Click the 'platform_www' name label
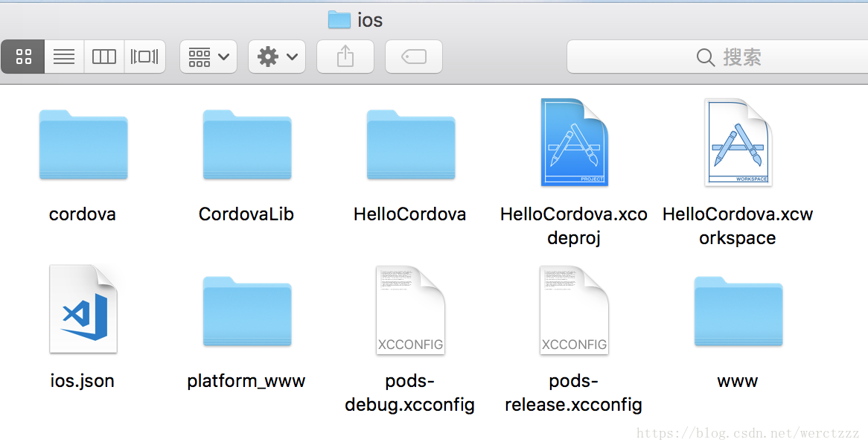This screenshot has height=448, width=868. [x=246, y=381]
